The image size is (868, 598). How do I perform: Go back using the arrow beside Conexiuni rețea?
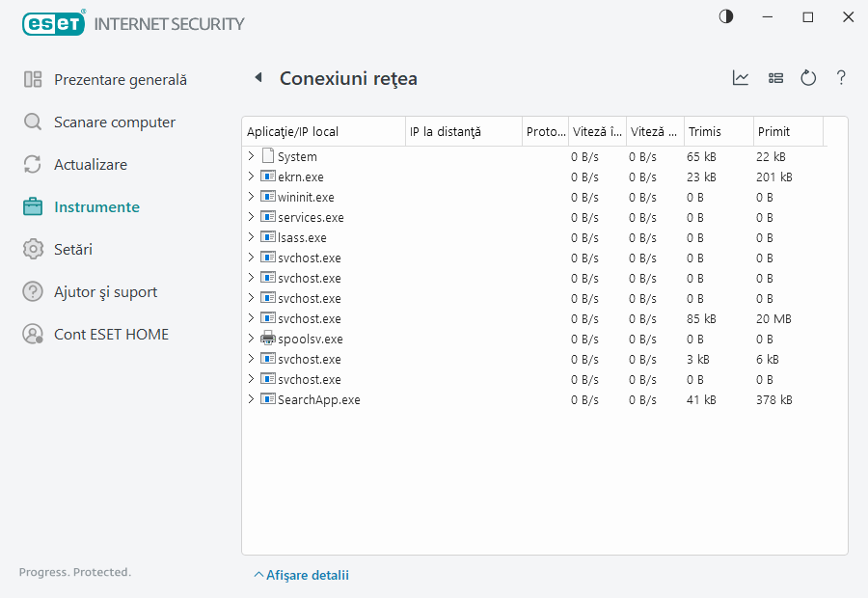point(258,78)
